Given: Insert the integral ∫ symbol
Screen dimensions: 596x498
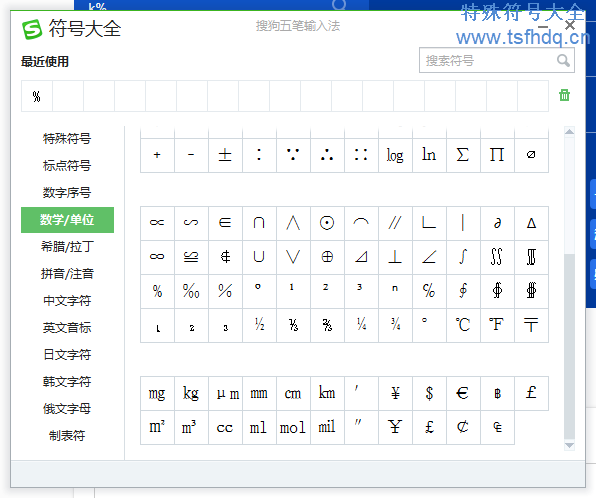Looking at the screenshot, I should 463,257.
